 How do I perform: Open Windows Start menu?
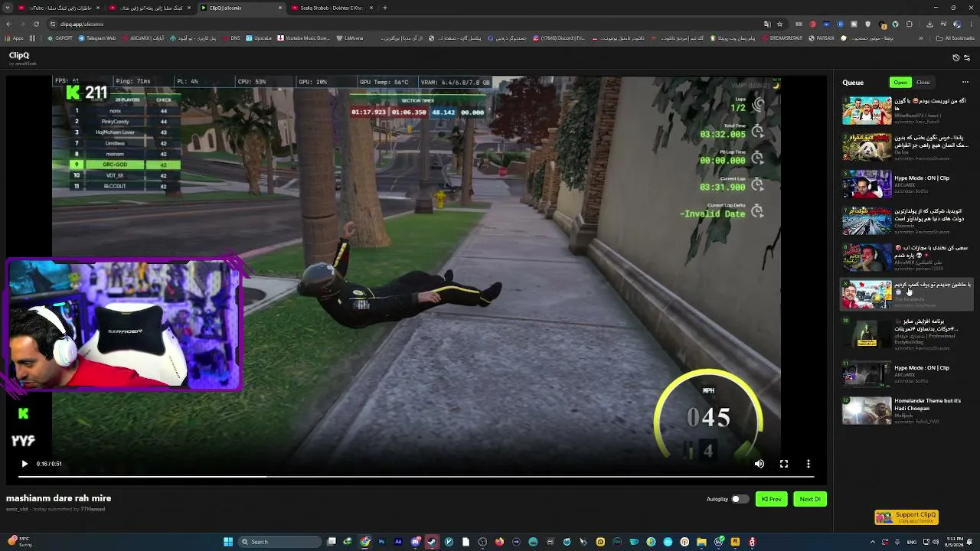pos(228,542)
